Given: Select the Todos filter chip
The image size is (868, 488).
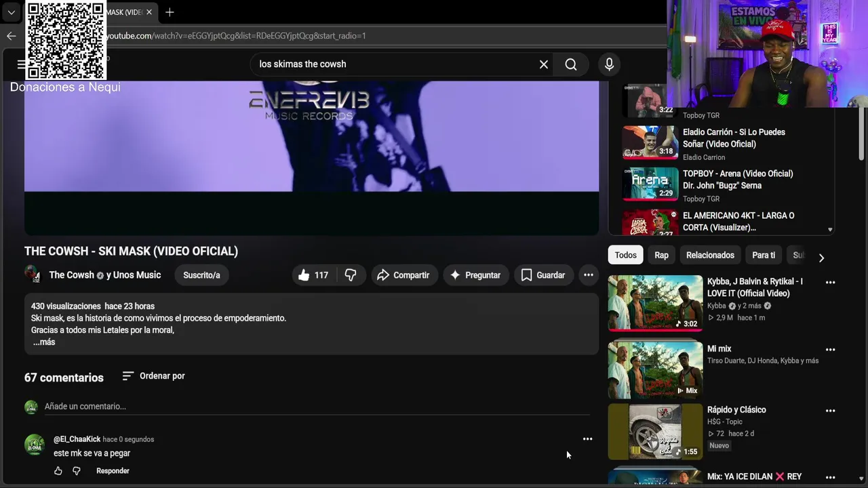Looking at the screenshot, I should click(625, 256).
